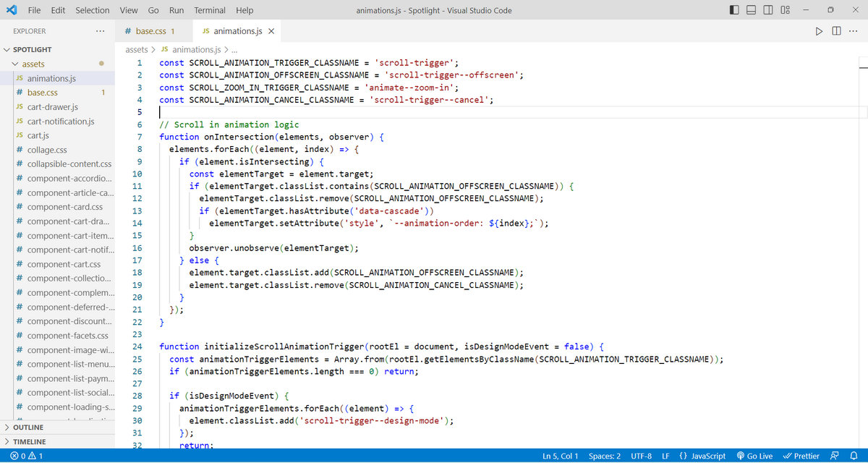Toggle Secondary Side Bar visibility
The height and width of the screenshot is (463, 868).
tap(769, 10)
